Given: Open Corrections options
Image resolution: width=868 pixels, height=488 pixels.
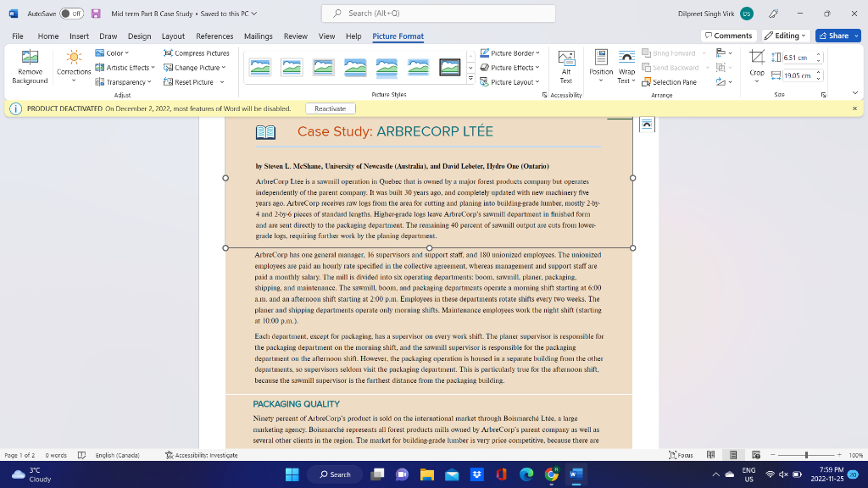Looking at the screenshot, I should point(74,67).
